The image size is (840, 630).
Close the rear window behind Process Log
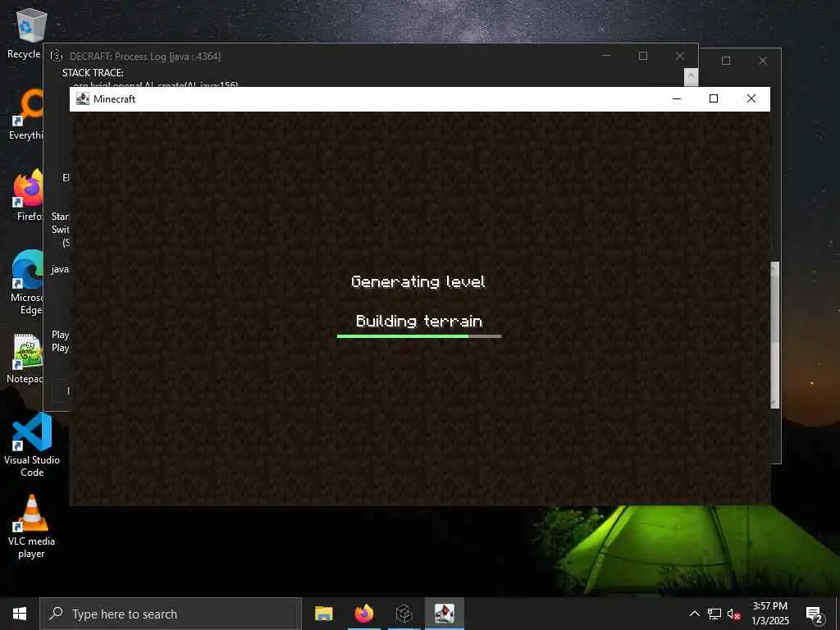coord(763,61)
